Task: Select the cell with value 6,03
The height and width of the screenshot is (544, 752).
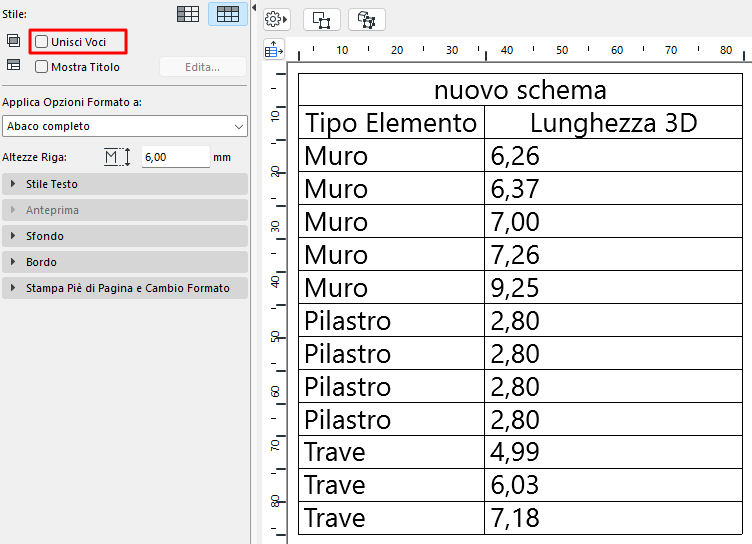Action: point(613,485)
